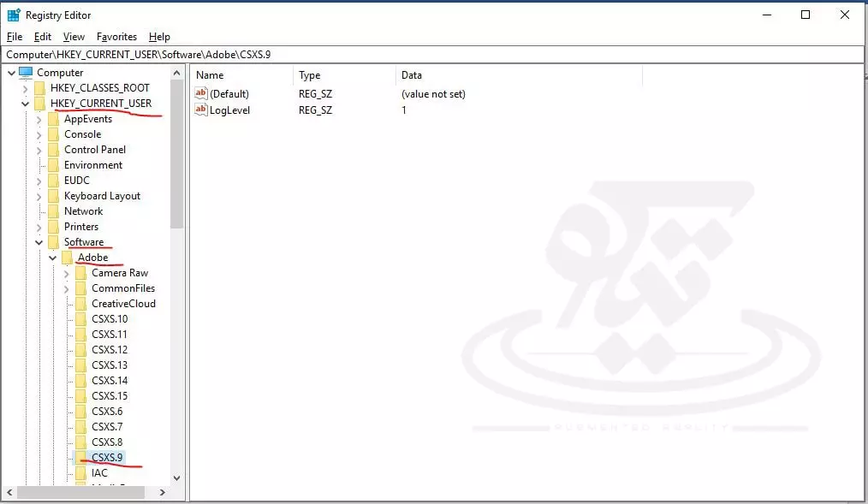Expand the AppEvents key
Screen dimensions: 868x504
39,119
